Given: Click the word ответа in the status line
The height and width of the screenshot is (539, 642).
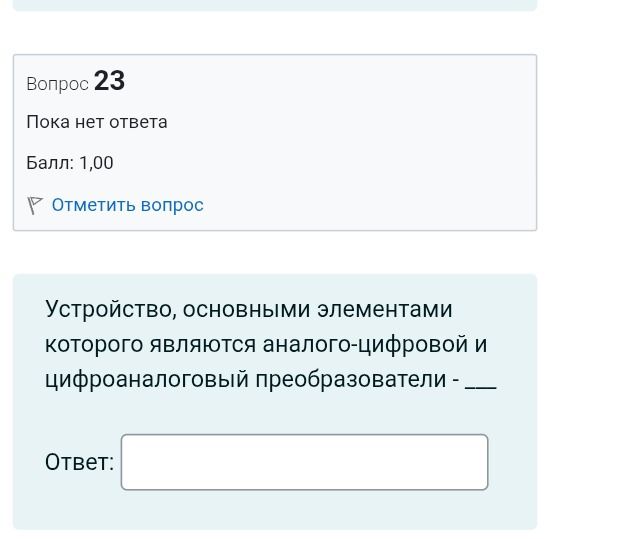Looking at the screenshot, I should [138, 122].
